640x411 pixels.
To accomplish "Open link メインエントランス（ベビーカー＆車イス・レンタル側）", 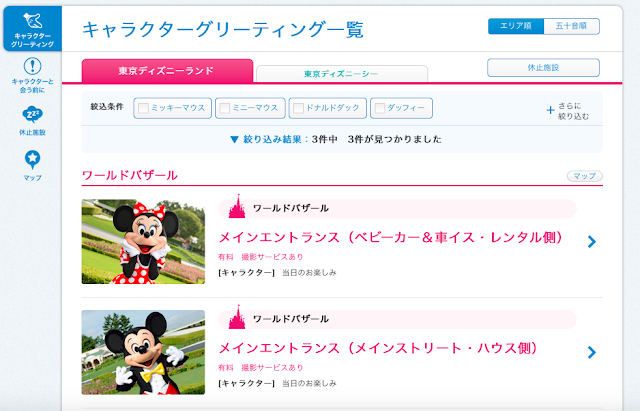I will tap(391, 237).
